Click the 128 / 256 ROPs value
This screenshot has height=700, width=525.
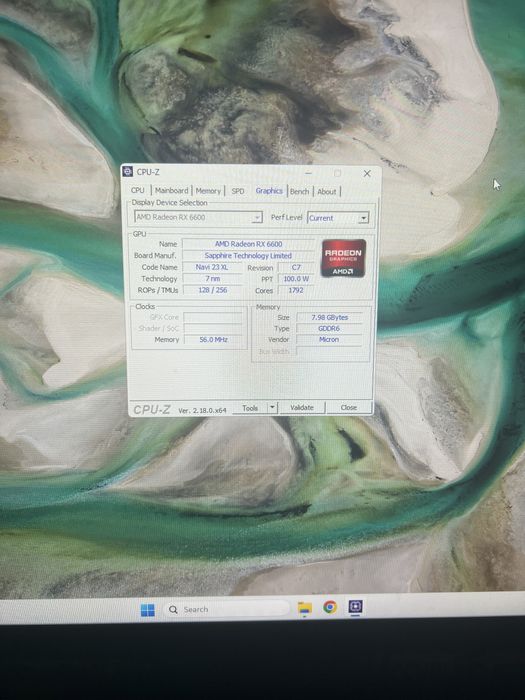(212, 290)
